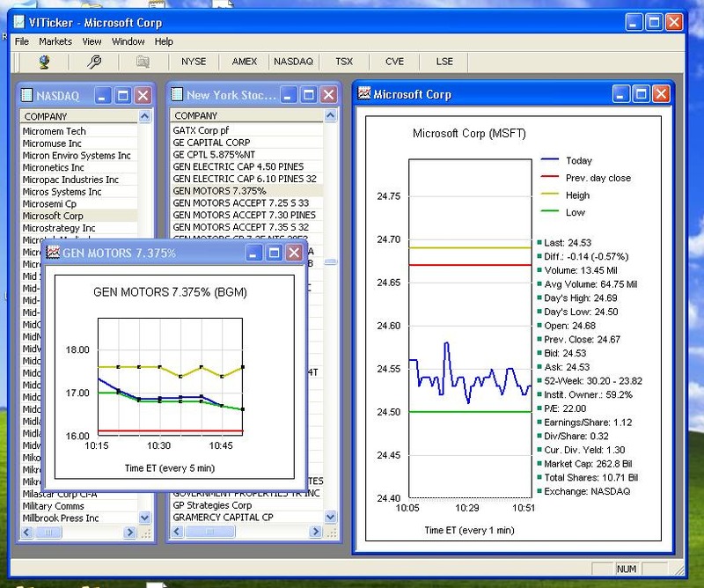Click the grayed-out toolbar icon beside the search icon

tap(143, 61)
